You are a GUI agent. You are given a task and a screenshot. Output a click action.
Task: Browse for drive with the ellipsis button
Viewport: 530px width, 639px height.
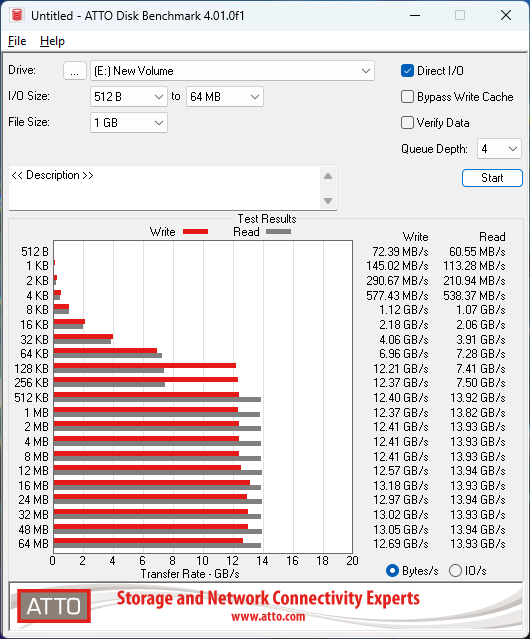click(x=75, y=71)
